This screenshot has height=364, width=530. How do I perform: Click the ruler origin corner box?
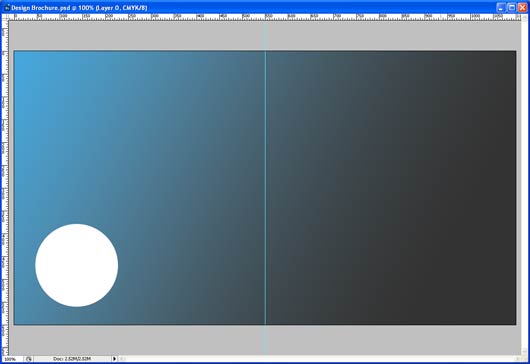tap(5, 17)
